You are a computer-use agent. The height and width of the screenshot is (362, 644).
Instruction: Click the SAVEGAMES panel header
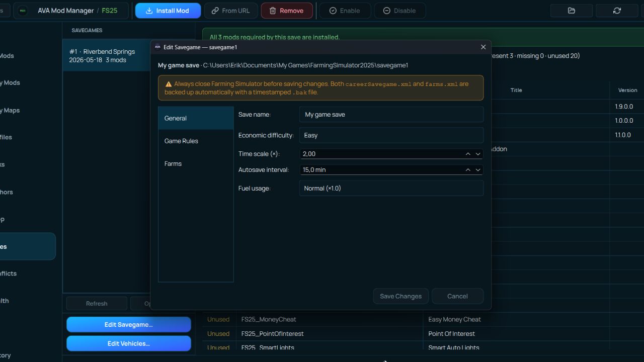(x=87, y=30)
